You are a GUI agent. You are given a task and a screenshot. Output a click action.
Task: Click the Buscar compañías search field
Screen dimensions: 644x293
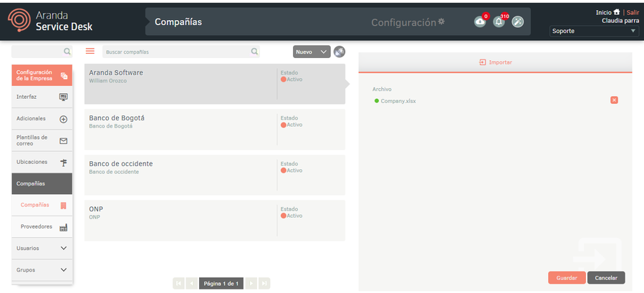[x=181, y=52]
